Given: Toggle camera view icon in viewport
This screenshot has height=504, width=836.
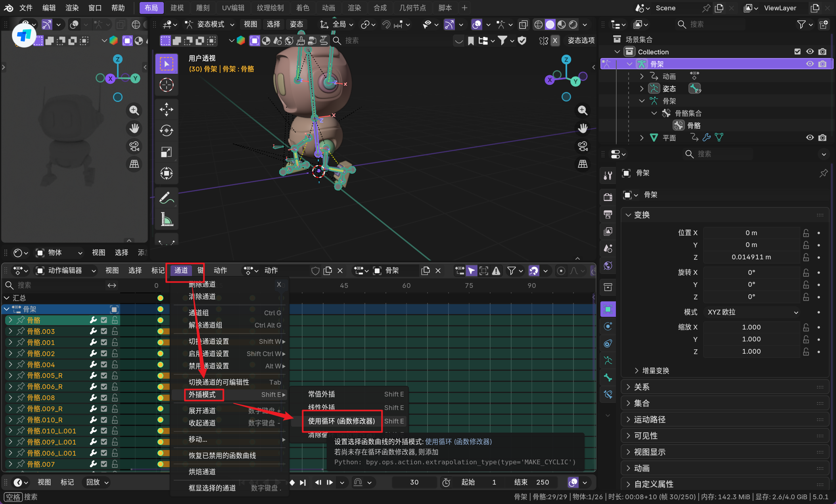Looking at the screenshot, I should (582, 146).
